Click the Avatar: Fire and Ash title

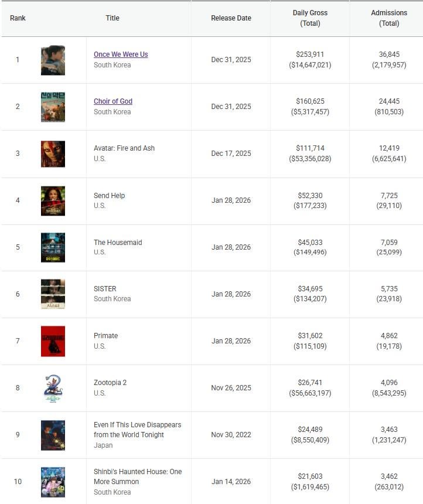pyautogui.click(x=124, y=148)
